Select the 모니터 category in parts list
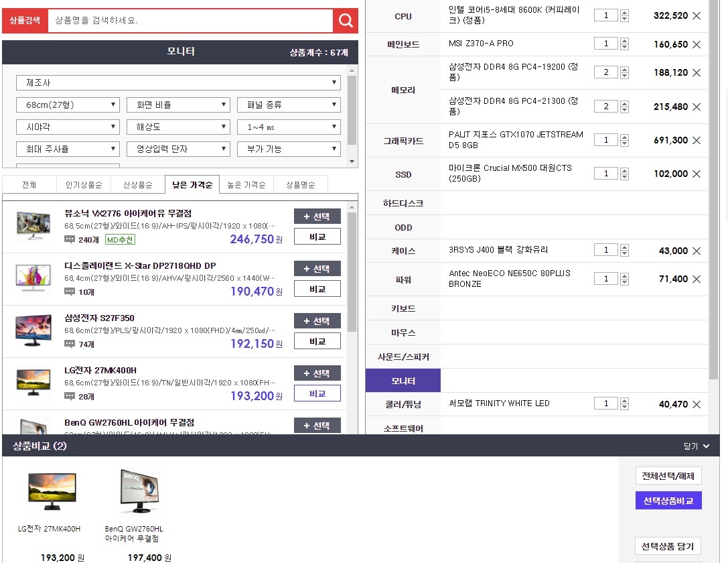 (403, 381)
